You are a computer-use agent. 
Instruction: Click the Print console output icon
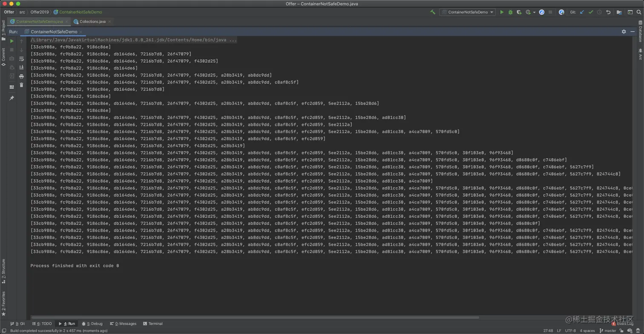click(22, 76)
